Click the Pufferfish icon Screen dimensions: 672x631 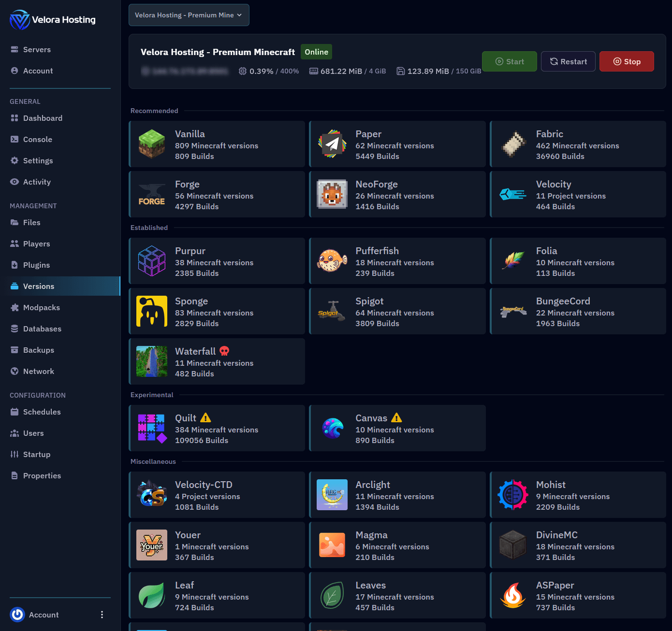pyautogui.click(x=332, y=261)
